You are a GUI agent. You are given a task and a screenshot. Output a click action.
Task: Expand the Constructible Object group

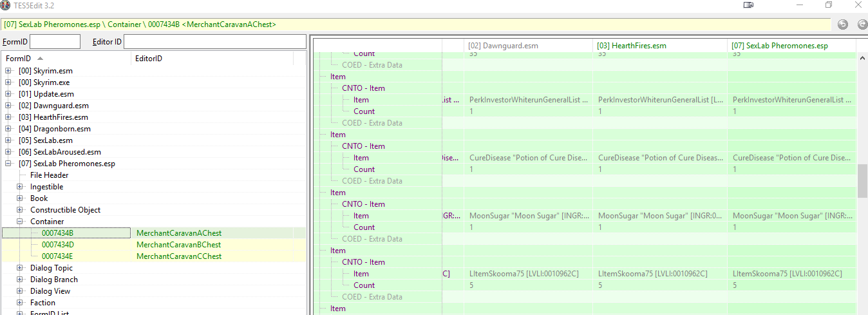[20, 210]
